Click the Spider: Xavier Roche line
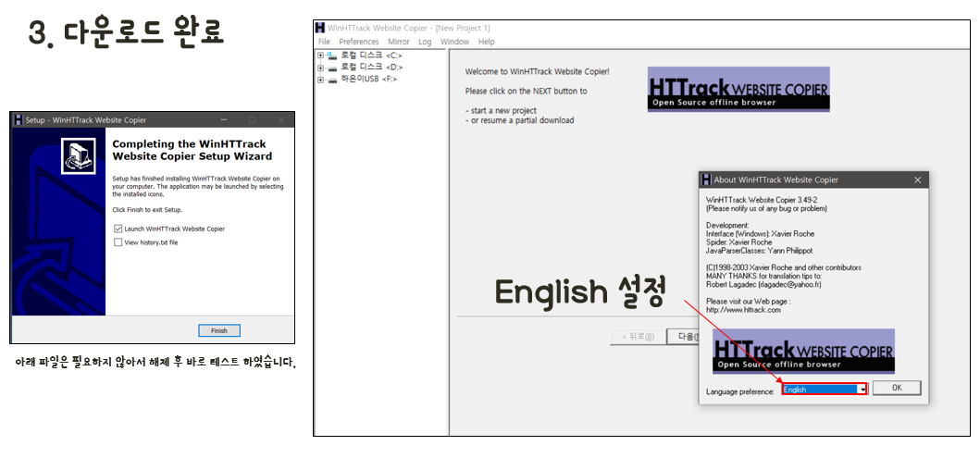Viewport: 980px width, 458px height. point(738,241)
